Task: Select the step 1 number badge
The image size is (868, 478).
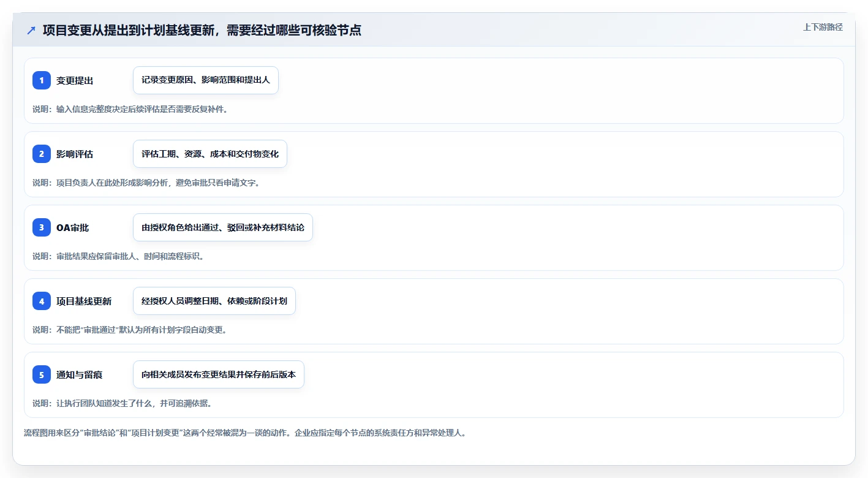Action: [x=42, y=80]
